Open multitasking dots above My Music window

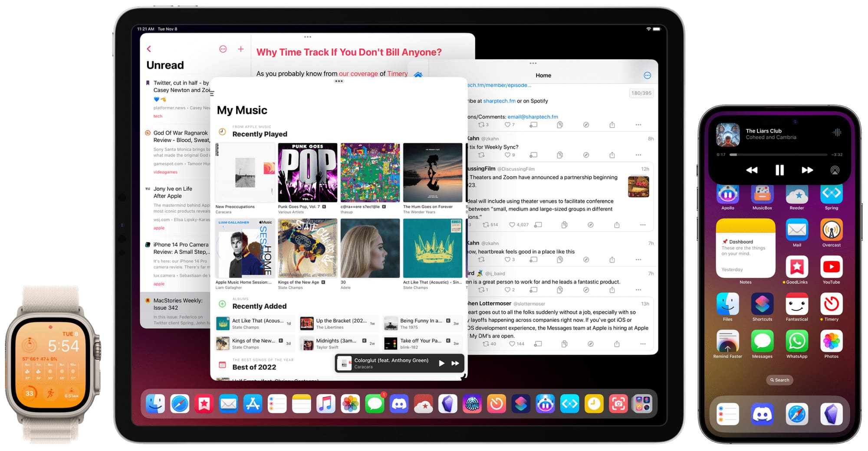pyautogui.click(x=339, y=81)
